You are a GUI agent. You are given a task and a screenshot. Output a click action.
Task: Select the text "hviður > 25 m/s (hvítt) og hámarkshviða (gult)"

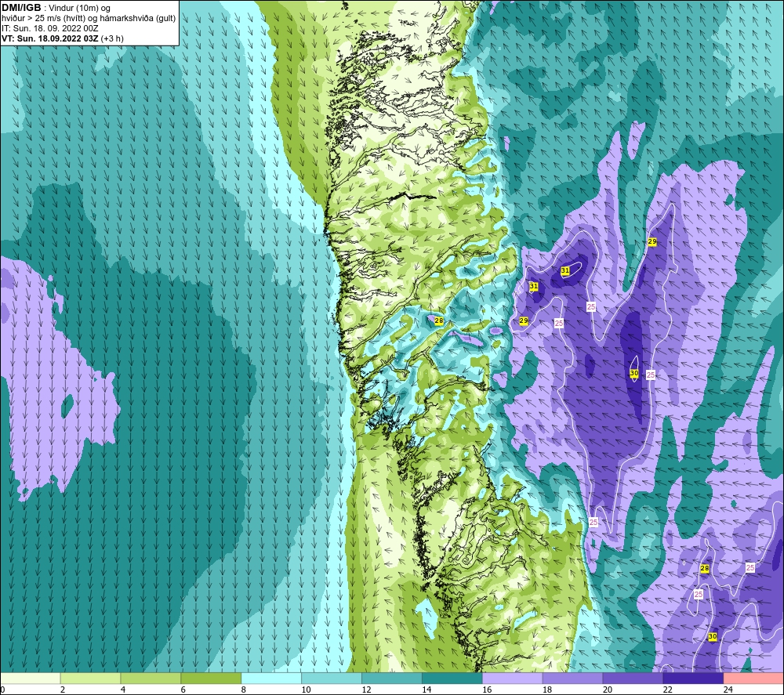(89, 19)
